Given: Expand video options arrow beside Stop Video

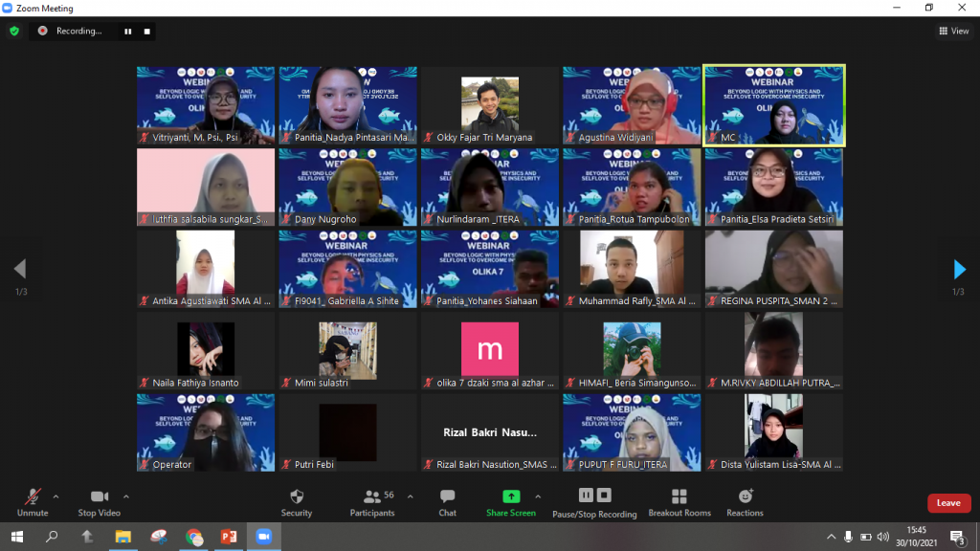Looking at the screenshot, I should pos(125,496).
